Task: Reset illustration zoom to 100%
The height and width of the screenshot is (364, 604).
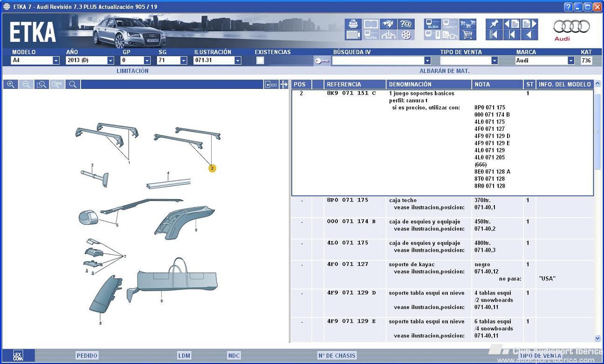Action: click(57, 84)
